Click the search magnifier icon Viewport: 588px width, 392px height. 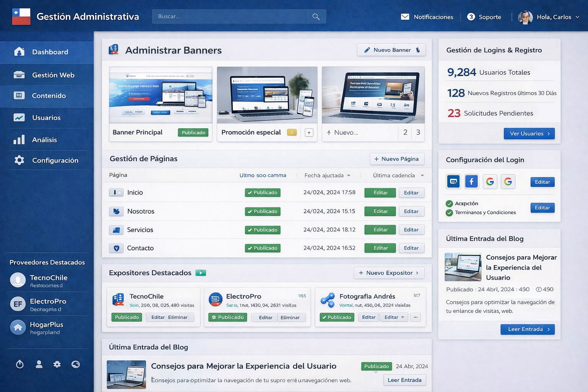(x=316, y=16)
